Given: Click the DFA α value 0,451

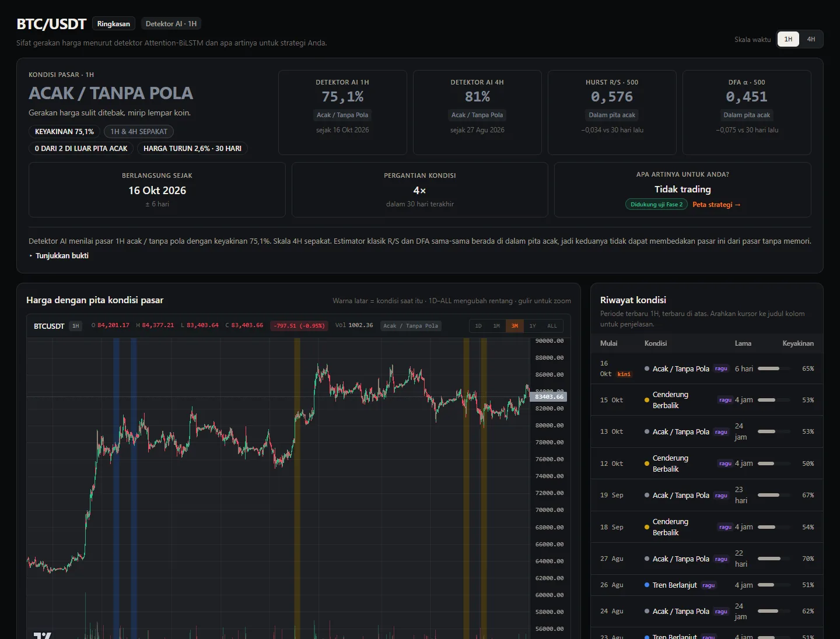Looking at the screenshot, I should pos(747,97).
